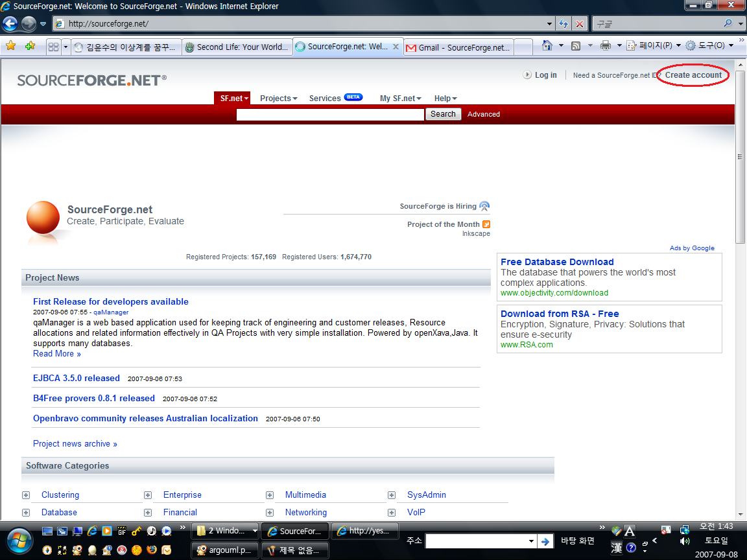The image size is (747, 560).
Task: Click the iTunes music note quick launch icon
Action: click(152, 531)
